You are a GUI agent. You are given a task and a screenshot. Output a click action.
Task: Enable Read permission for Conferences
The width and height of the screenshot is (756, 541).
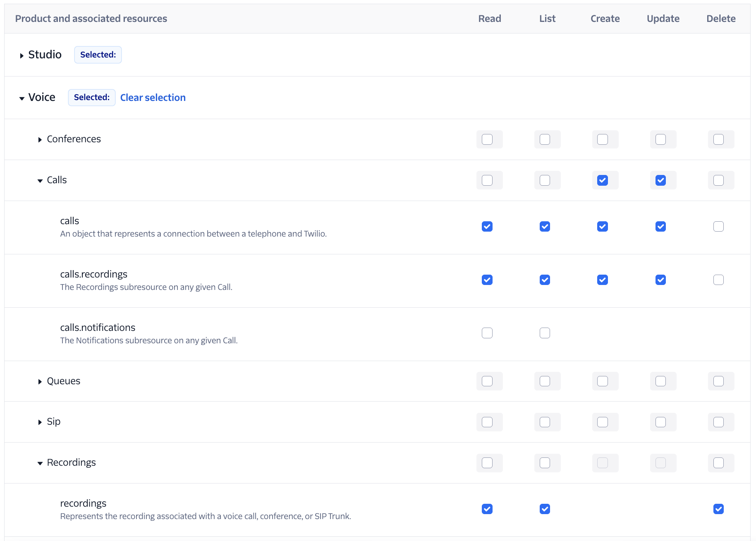489,139
